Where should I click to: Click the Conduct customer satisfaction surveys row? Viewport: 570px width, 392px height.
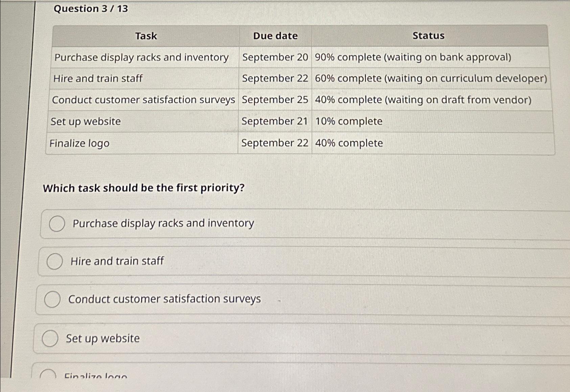[x=144, y=100]
